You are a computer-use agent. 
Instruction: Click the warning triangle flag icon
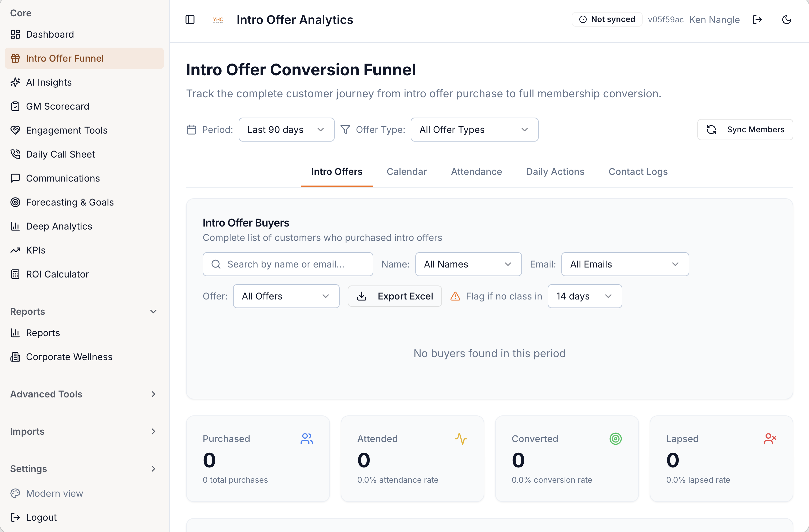coord(455,296)
